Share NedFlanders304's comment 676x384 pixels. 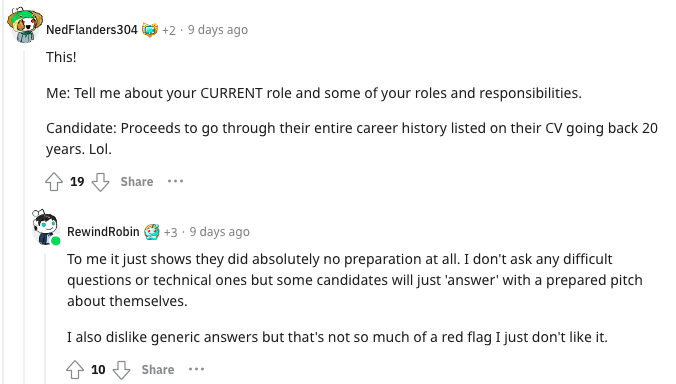click(x=137, y=181)
